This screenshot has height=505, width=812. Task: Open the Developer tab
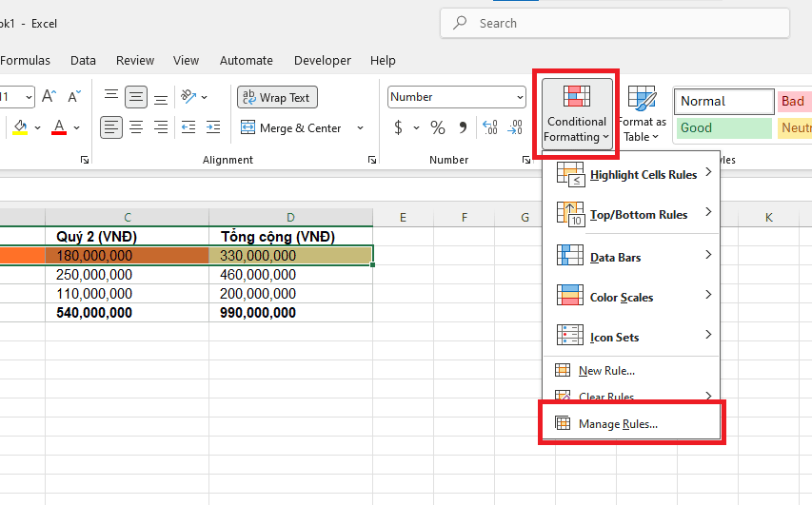(323, 61)
